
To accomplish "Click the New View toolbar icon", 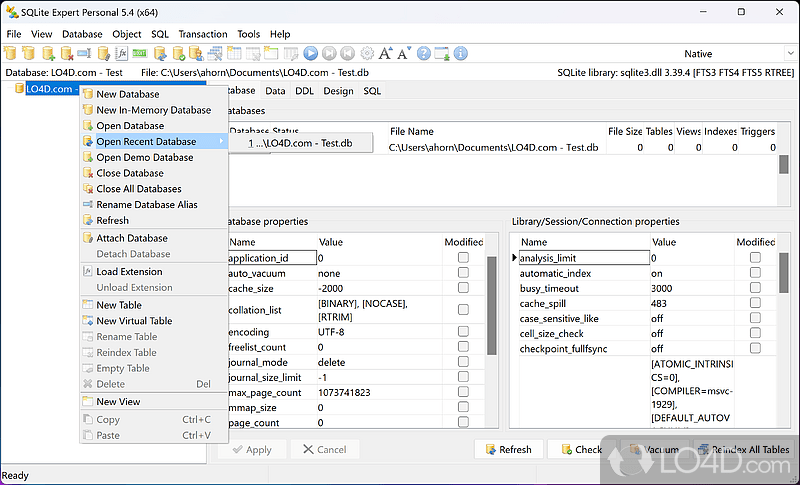I will click(x=271, y=53).
